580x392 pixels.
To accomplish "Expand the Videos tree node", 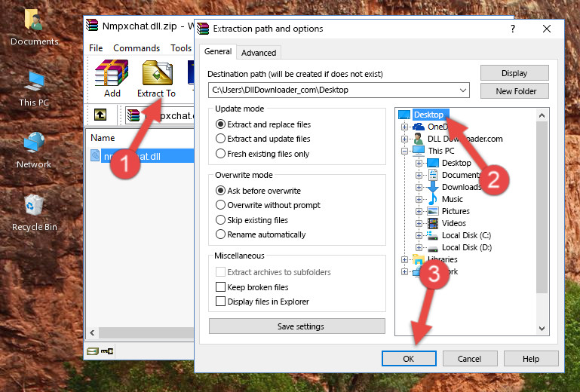I will pyautogui.click(x=419, y=223).
